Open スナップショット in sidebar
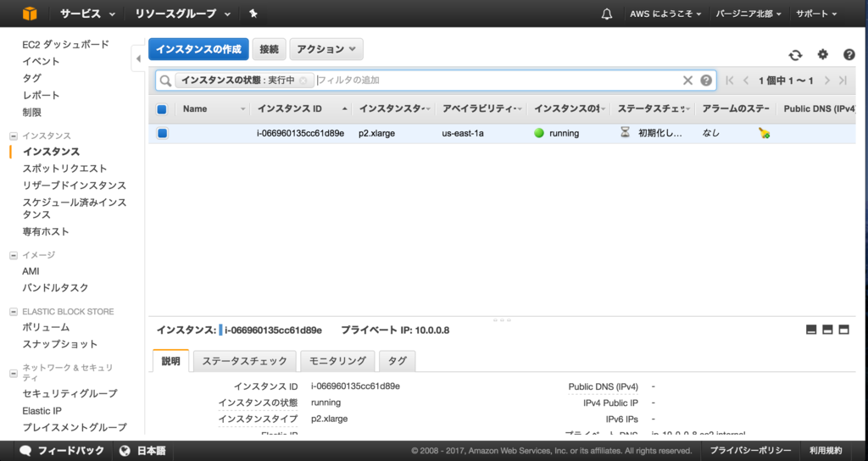This screenshot has width=868, height=461. click(x=60, y=344)
